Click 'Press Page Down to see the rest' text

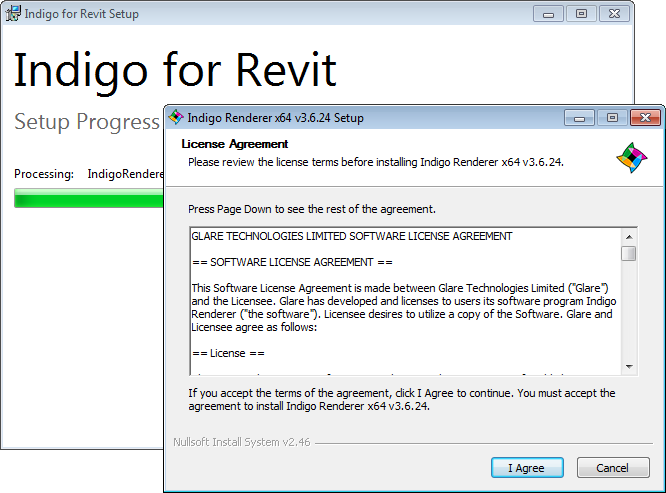pos(312,209)
